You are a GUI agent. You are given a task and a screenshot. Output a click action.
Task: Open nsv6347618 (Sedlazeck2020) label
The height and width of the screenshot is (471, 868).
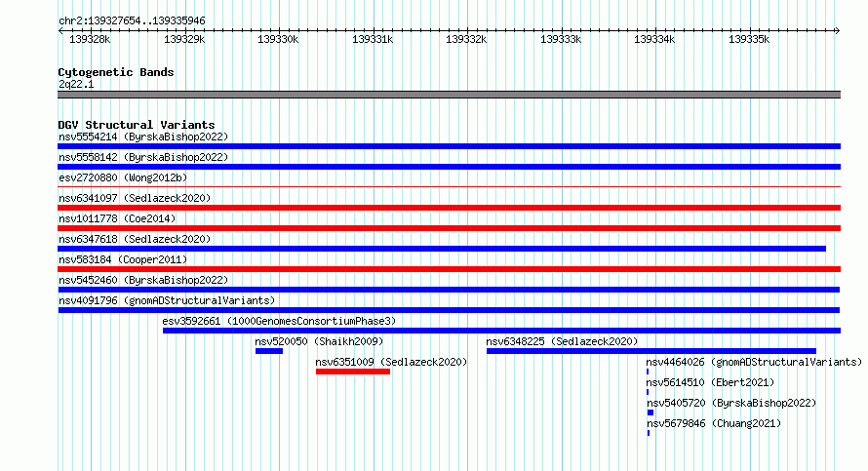pyautogui.click(x=135, y=239)
